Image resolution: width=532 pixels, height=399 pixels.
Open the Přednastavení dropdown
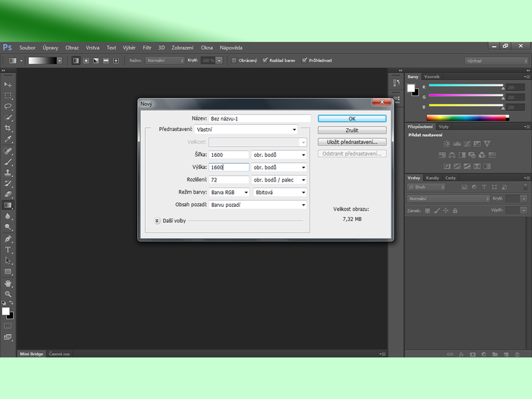(x=247, y=130)
